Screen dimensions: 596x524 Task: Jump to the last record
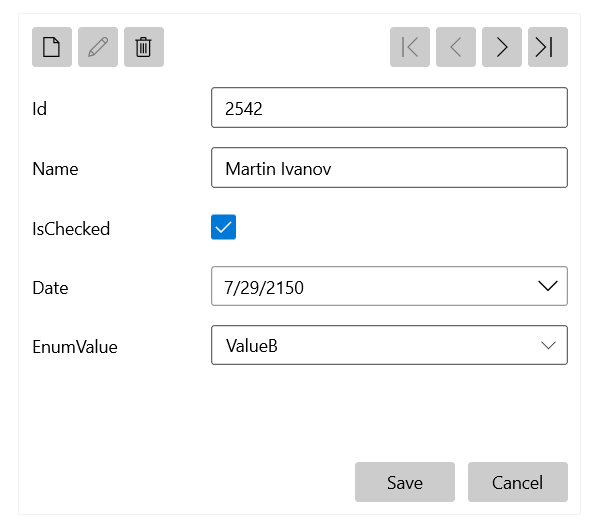point(548,47)
